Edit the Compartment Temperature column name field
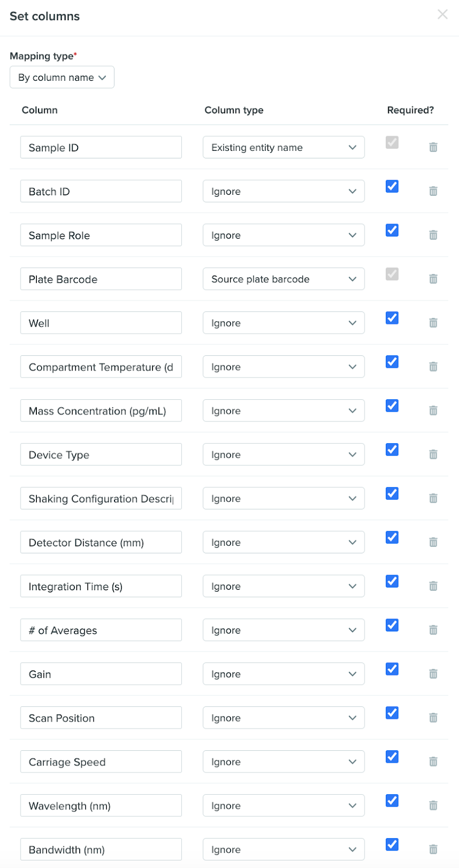 tap(101, 367)
